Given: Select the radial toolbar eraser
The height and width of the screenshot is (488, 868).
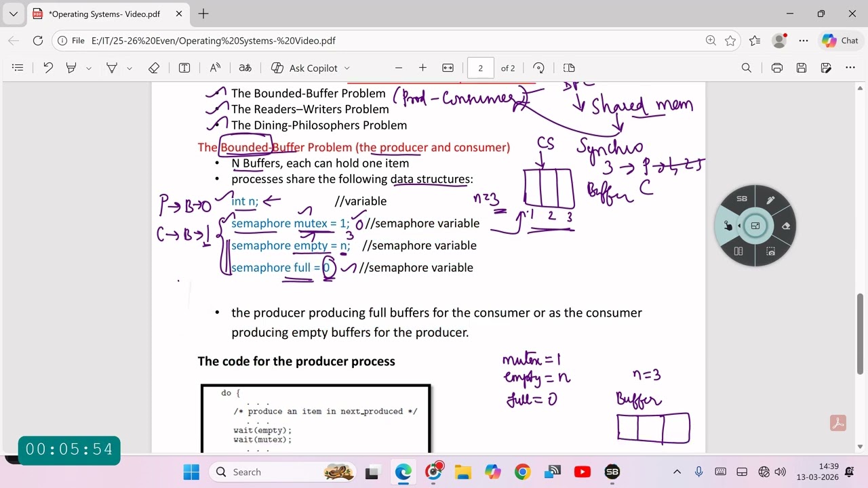Looking at the screenshot, I should (x=786, y=226).
